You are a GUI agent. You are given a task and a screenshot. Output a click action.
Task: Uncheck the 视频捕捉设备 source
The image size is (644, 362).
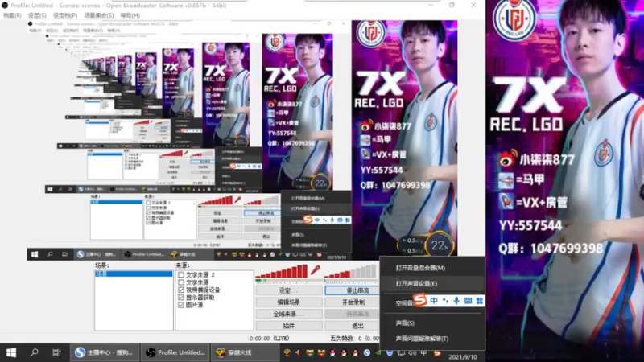point(181,290)
